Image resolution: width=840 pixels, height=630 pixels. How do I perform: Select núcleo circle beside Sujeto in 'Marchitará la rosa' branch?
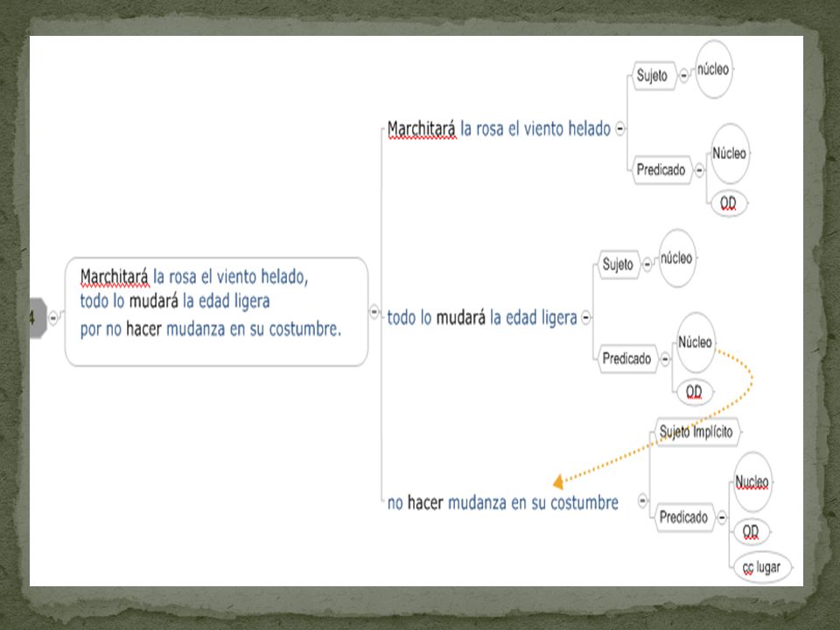[714, 69]
